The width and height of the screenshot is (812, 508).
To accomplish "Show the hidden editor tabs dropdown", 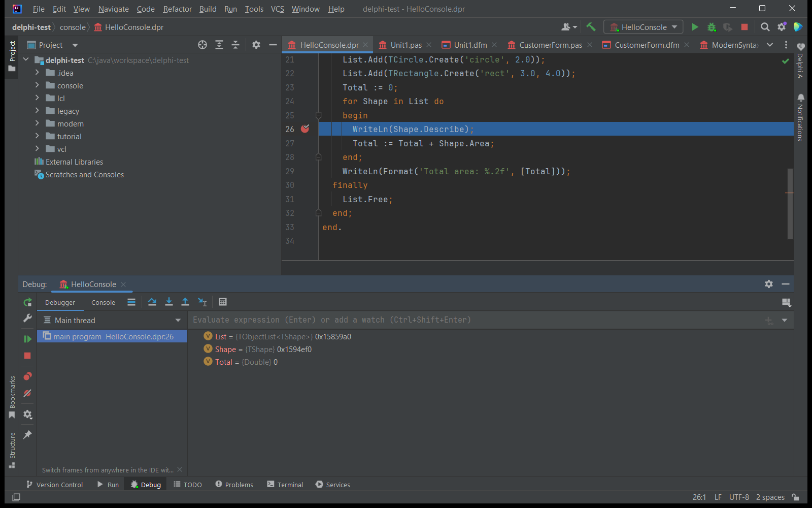I will point(770,45).
